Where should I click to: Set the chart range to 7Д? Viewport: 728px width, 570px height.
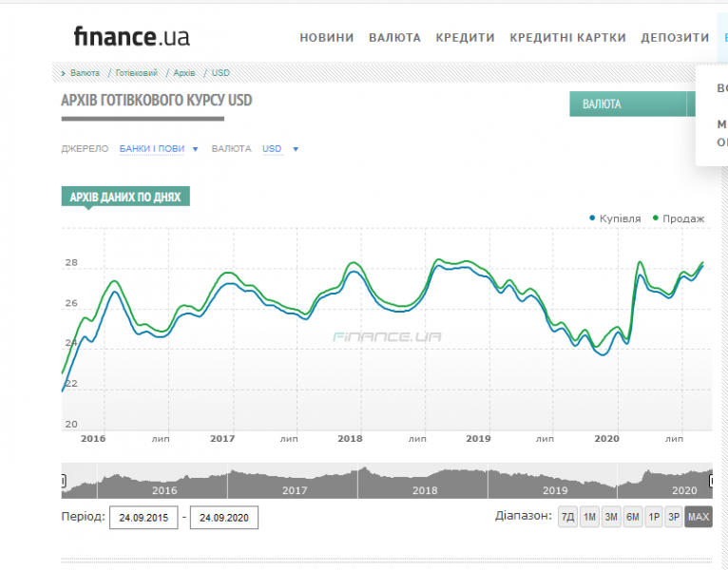(x=567, y=517)
